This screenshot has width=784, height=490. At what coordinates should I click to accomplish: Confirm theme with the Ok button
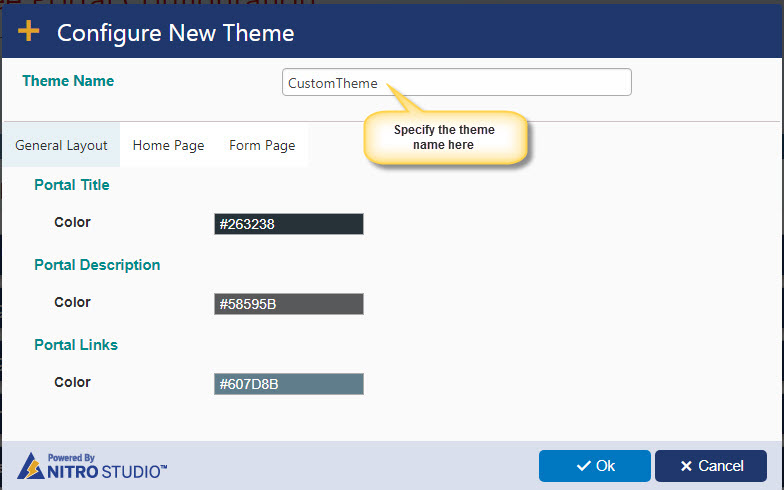tap(594, 466)
